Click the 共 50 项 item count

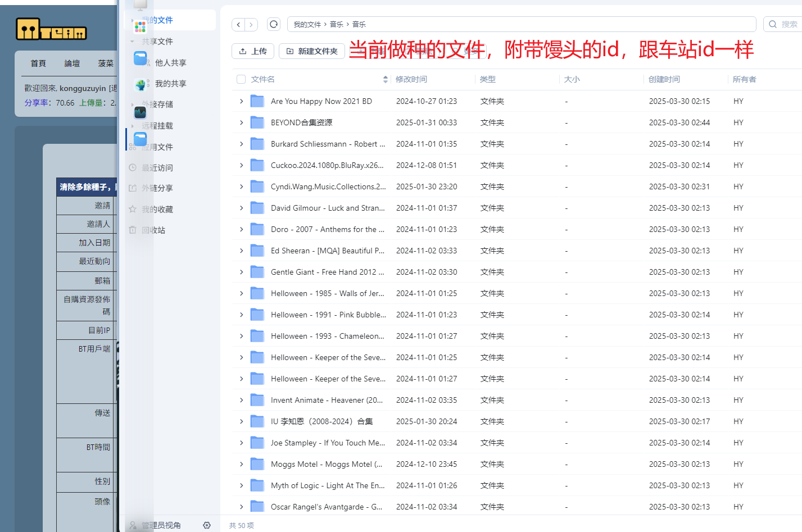tap(242, 525)
